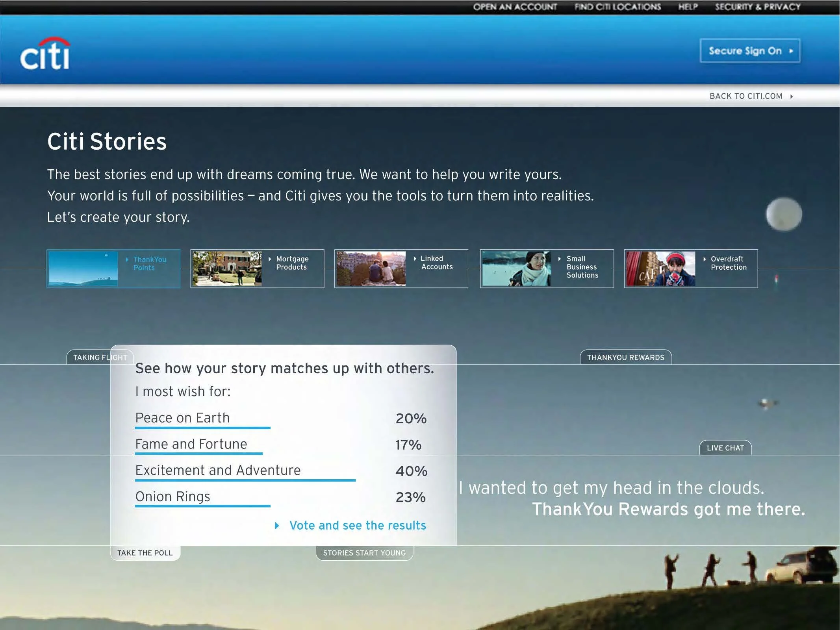Select the Stories Start Young tab
840x630 pixels.
[x=364, y=553]
